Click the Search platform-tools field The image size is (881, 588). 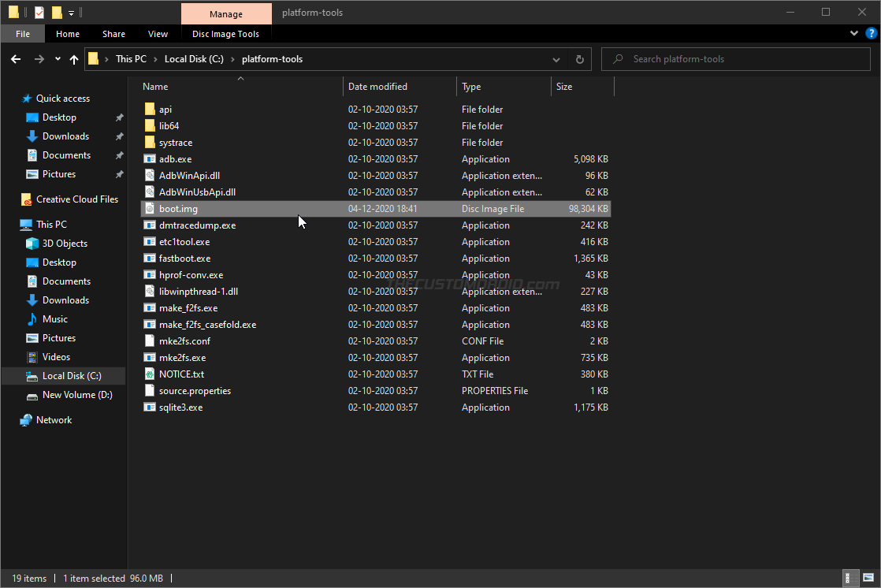click(735, 59)
